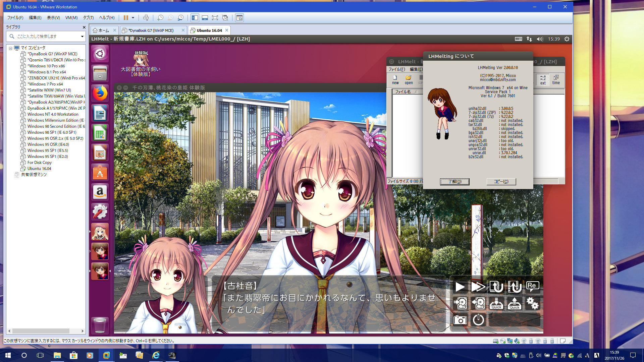Click Send Ctrl+Alt+Del toolbar icon
This screenshot has height=362, width=644.
coord(146,18)
